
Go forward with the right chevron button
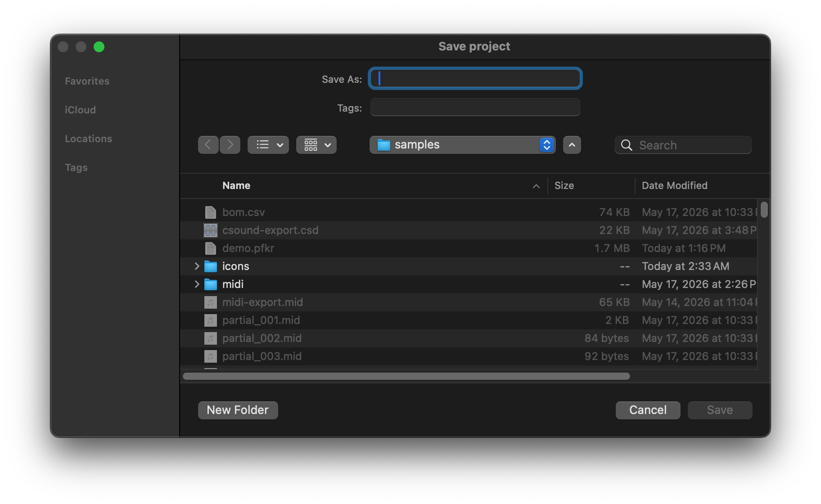click(x=230, y=145)
